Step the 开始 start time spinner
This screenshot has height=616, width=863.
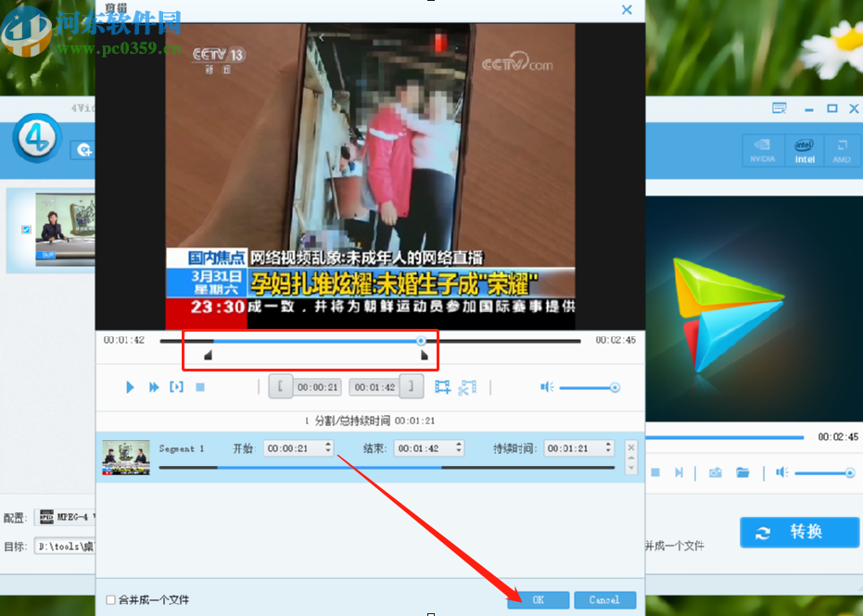[328, 448]
